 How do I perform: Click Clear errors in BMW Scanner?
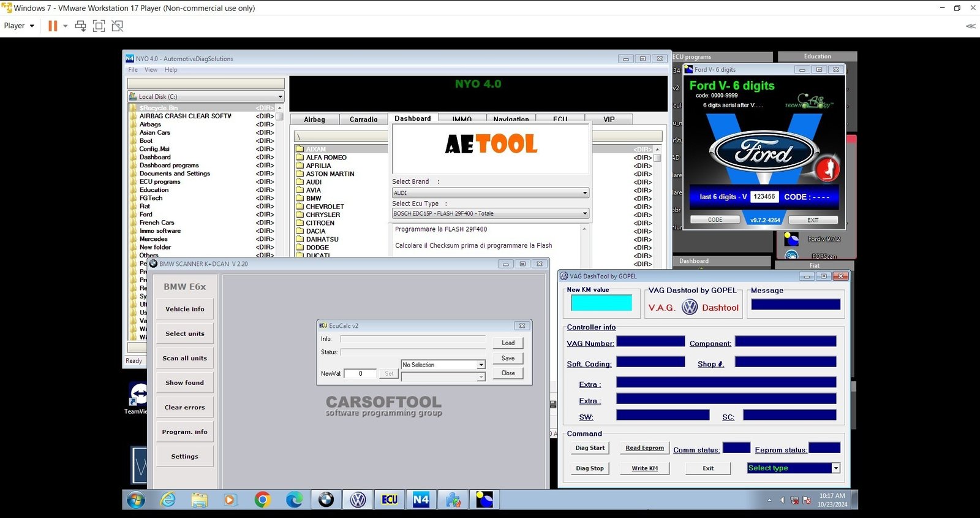pyautogui.click(x=185, y=407)
